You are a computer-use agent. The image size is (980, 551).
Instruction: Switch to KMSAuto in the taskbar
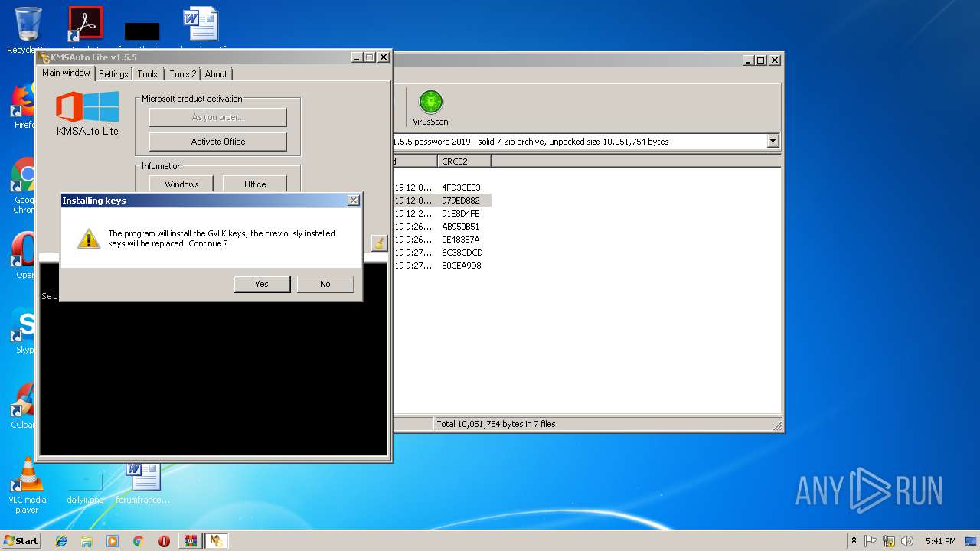coord(217,541)
